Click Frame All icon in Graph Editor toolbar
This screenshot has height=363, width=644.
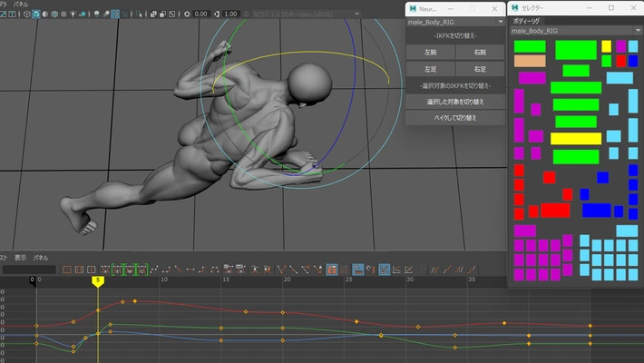(67, 270)
